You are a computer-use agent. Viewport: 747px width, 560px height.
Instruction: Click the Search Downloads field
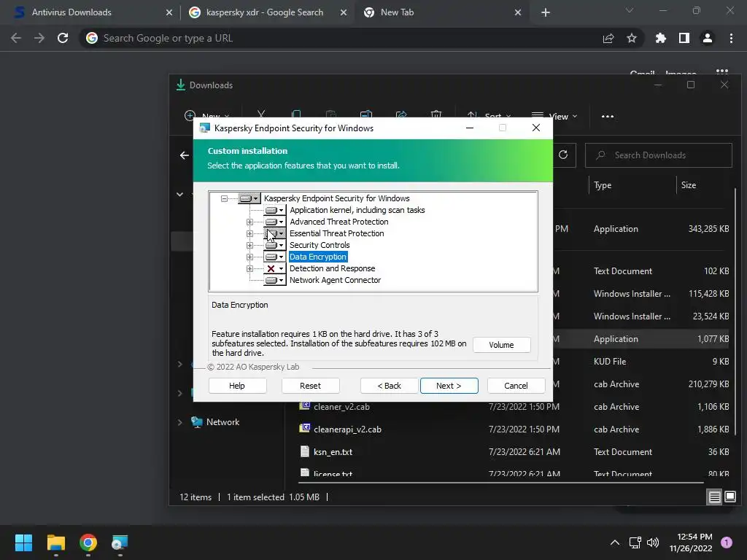coord(659,155)
